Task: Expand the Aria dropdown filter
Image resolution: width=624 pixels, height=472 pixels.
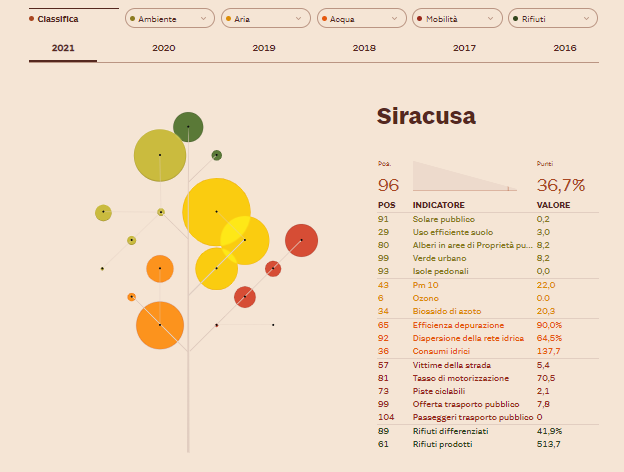Action: pos(264,18)
